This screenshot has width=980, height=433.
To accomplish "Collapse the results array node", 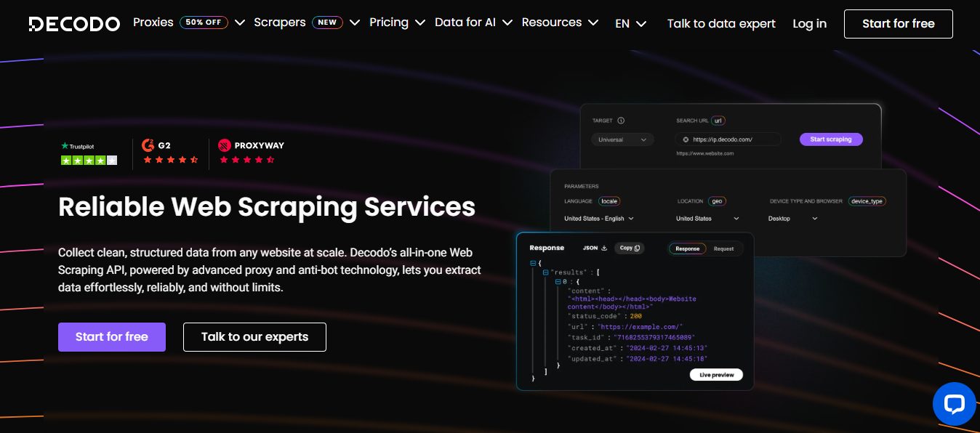I will 545,272.
